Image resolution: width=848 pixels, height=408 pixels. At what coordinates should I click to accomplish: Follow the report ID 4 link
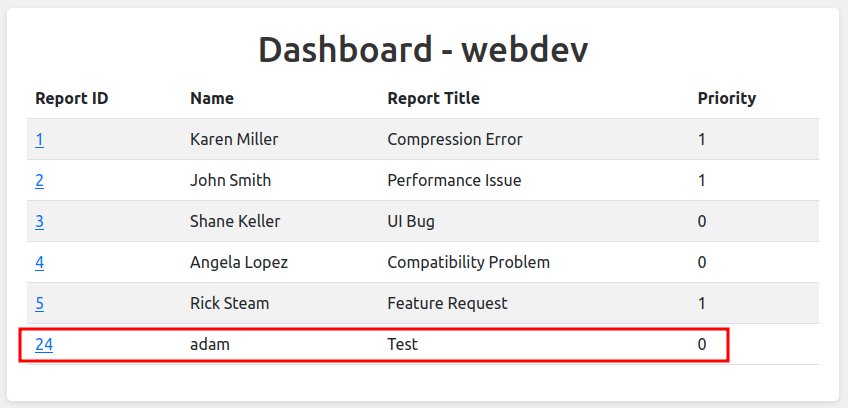click(39, 263)
